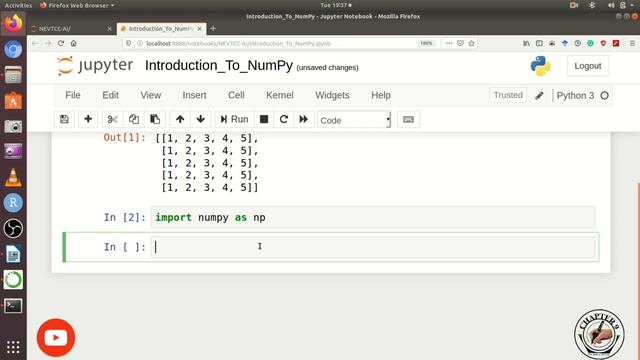Image resolution: width=640 pixels, height=360 pixels.
Task: Go to the Firefox home page
Action: point(73,43)
